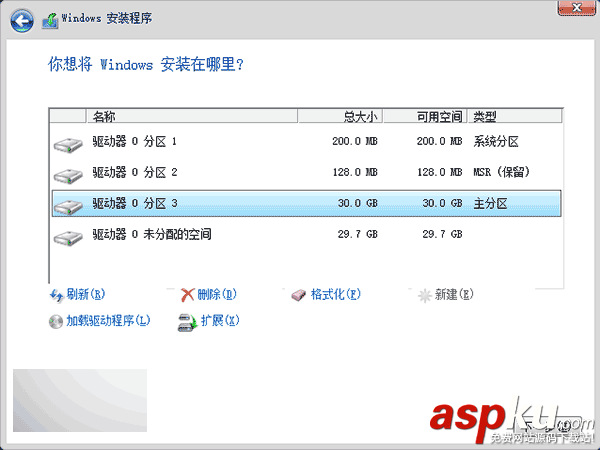Click the 刷新 refresh arrows icon

pos(57,295)
